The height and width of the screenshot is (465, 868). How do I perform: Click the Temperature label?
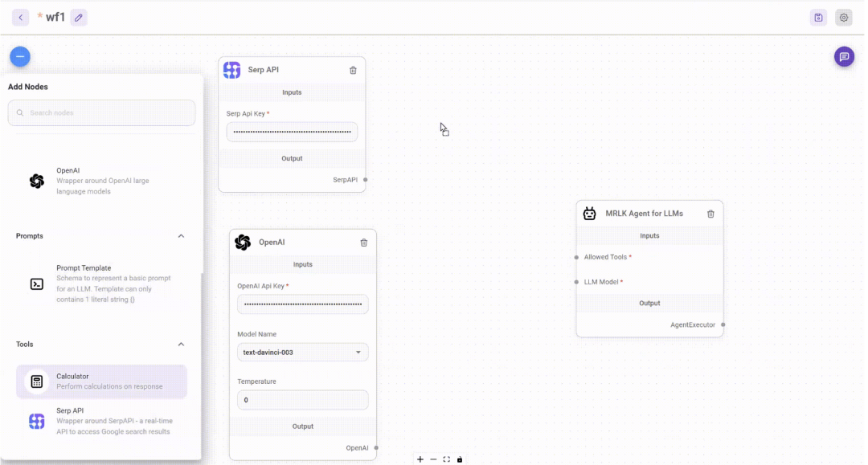pyautogui.click(x=257, y=381)
